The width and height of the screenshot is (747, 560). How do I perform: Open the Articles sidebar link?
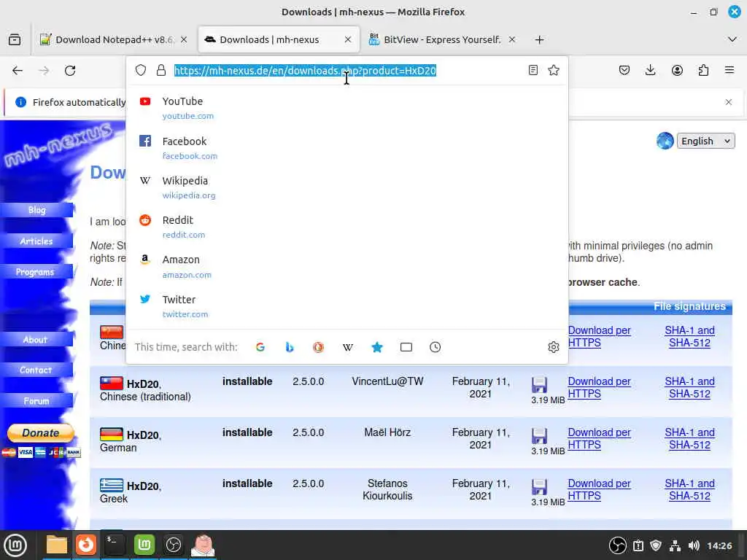(x=36, y=241)
